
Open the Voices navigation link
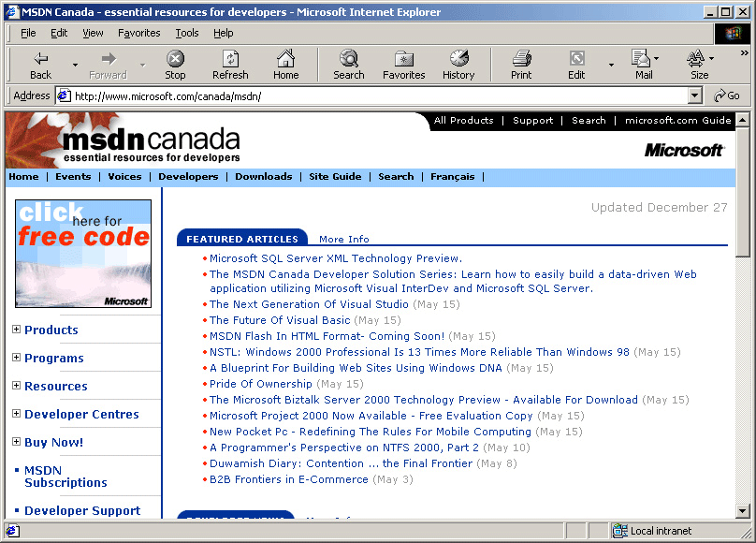[x=124, y=177]
